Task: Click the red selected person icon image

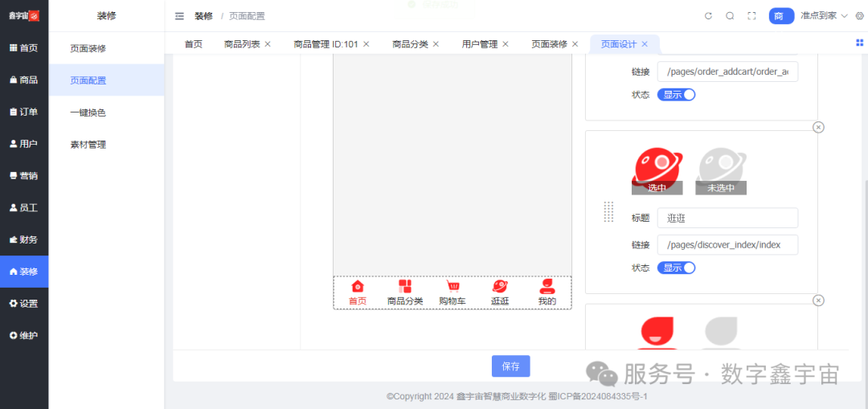Action: point(657,333)
